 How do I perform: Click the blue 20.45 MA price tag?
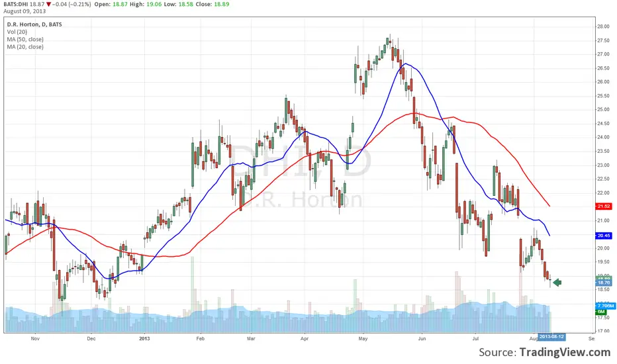pyautogui.click(x=604, y=236)
